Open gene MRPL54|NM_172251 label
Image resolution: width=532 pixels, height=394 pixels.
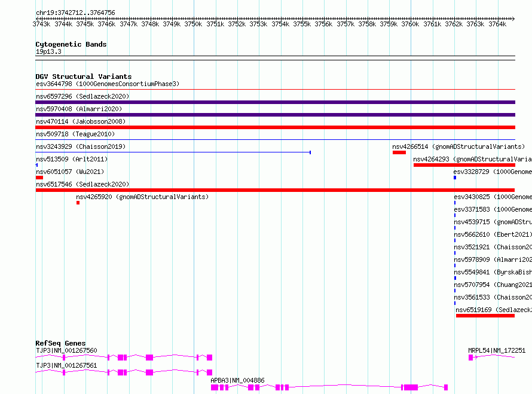point(497,350)
